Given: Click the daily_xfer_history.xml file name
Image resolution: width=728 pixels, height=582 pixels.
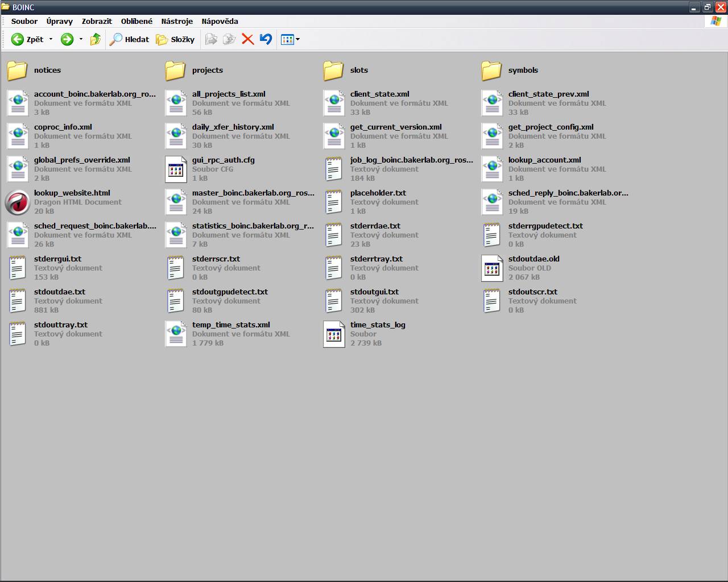Looking at the screenshot, I should pos(233,127).
